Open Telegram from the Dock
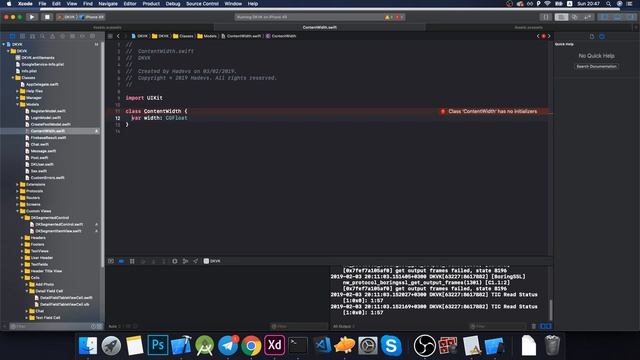 click(x=228, y=345)
